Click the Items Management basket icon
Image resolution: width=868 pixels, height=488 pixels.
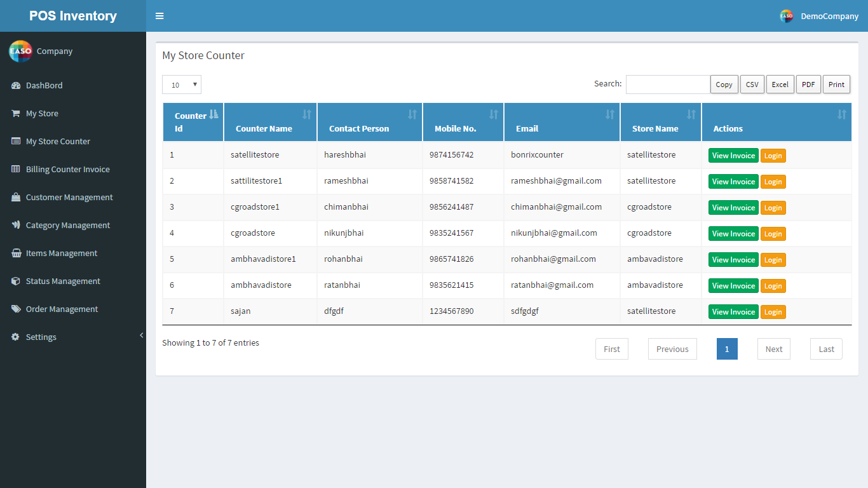click(16, 253)
